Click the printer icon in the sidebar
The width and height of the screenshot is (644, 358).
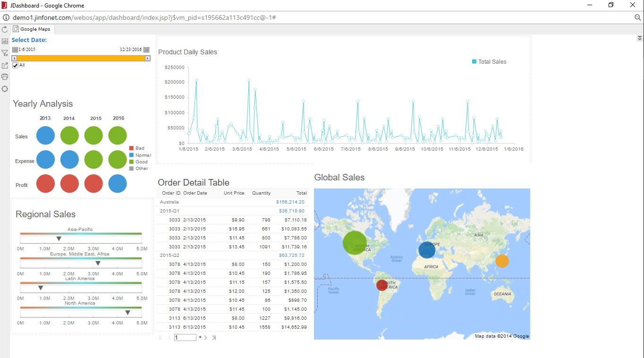pos(5,77)
